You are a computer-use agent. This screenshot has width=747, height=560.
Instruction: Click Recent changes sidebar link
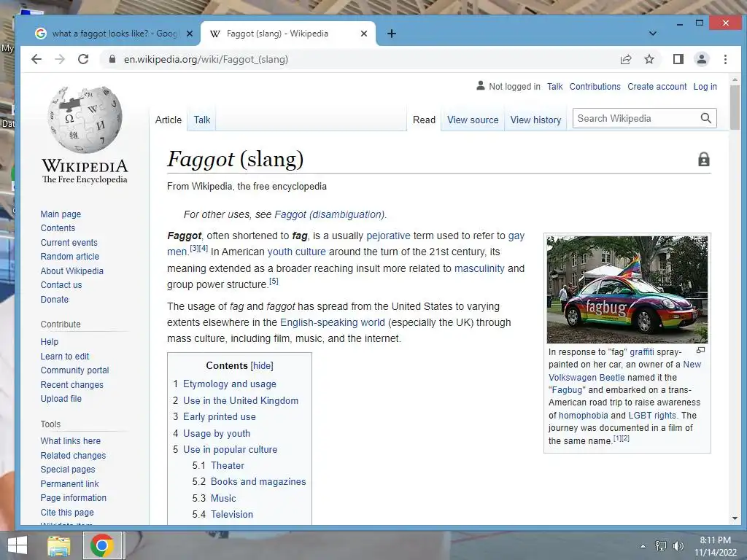tap(71, 384)
